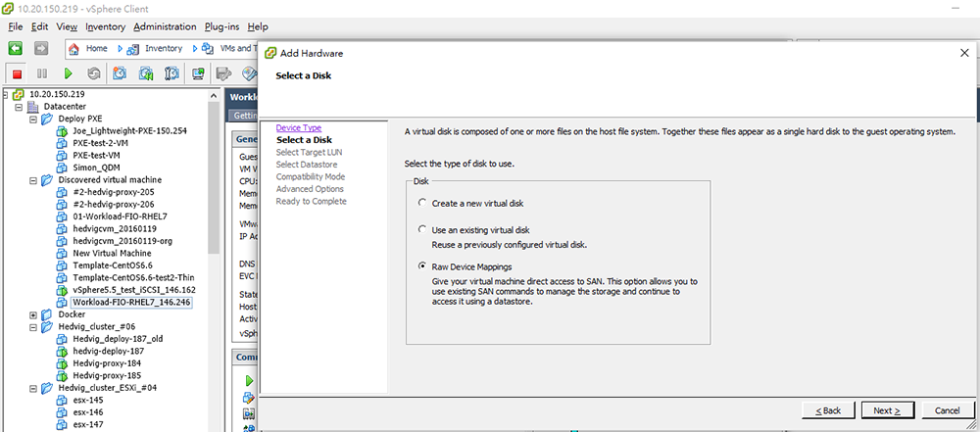Click the Edit VM settings toolbar icon
The height and width of the screenshot is (432, 980).
pyautogui.click(x=223, y=73)
